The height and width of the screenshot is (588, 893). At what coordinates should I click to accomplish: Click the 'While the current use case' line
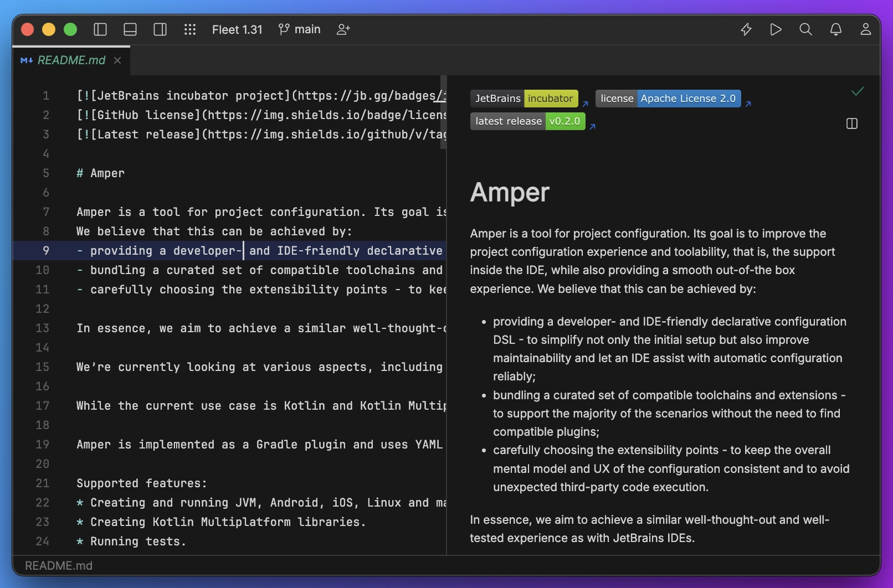point(261,406)
